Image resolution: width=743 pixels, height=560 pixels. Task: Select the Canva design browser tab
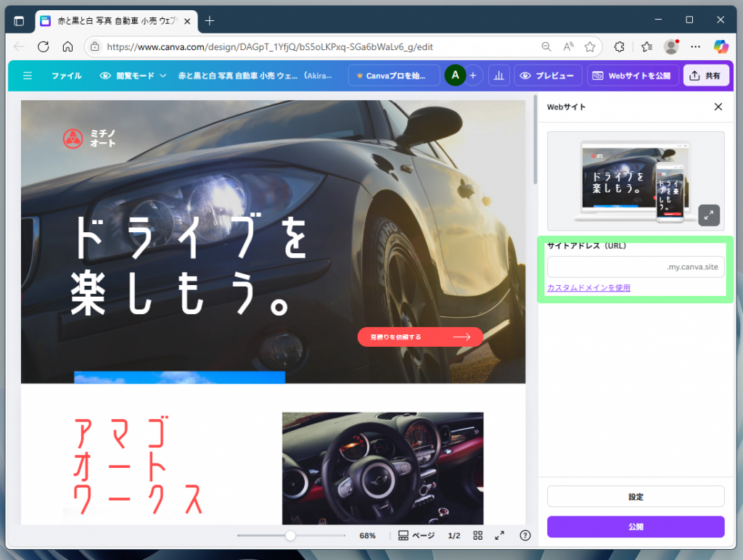(x=107, y=21)
